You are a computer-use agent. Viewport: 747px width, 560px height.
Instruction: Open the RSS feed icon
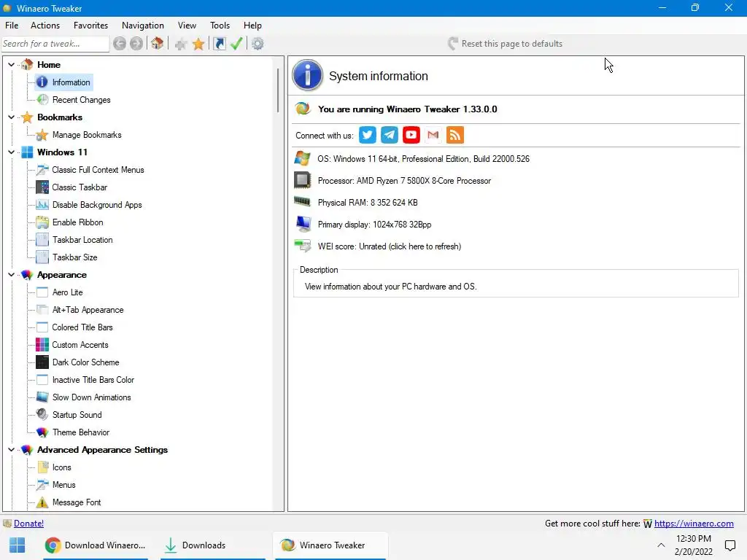[455, 135]
